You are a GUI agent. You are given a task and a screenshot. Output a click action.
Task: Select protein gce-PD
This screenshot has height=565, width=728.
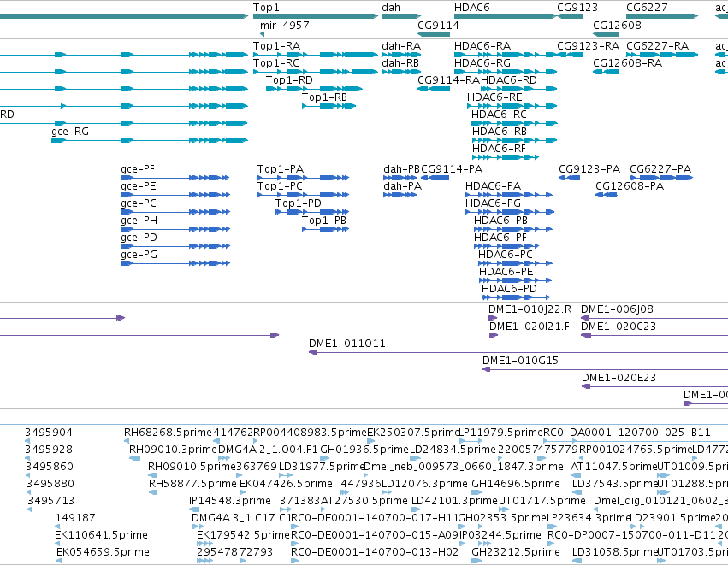tap(175, 246)
